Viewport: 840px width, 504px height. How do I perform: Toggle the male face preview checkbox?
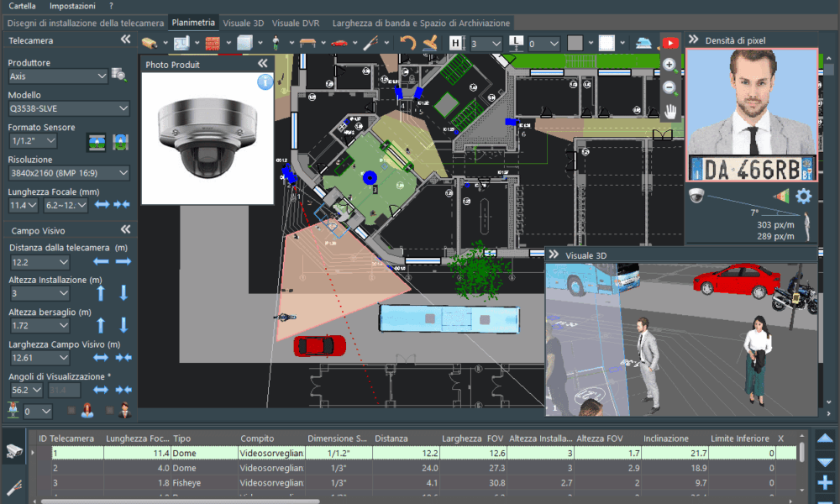110,410
